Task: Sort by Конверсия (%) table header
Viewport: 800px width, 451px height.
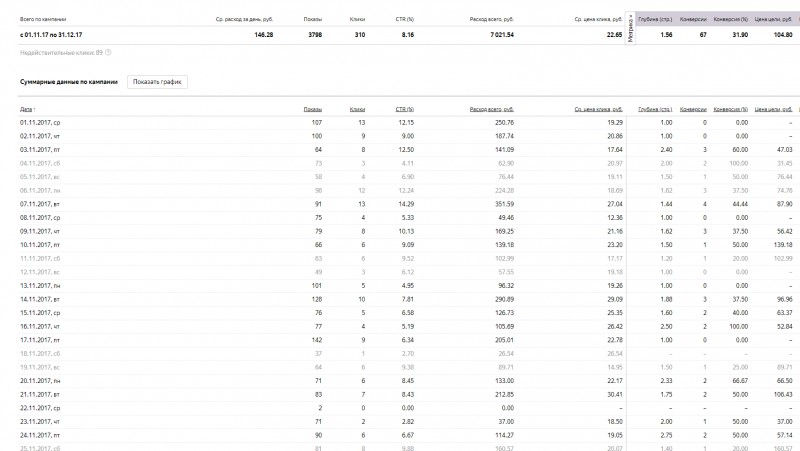Action: [731, 109]
